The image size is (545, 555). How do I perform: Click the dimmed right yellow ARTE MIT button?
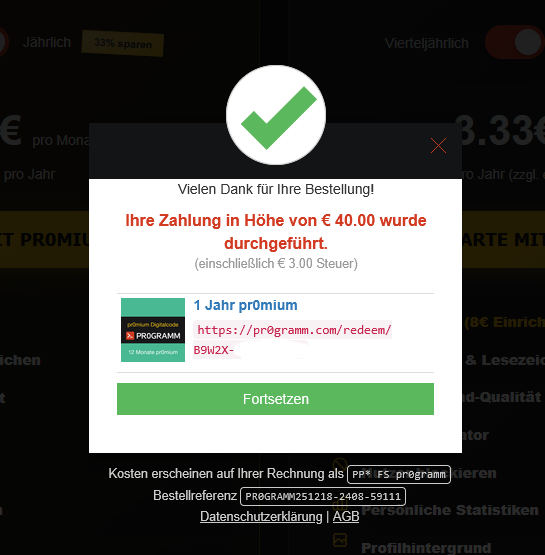click(503, 240)
